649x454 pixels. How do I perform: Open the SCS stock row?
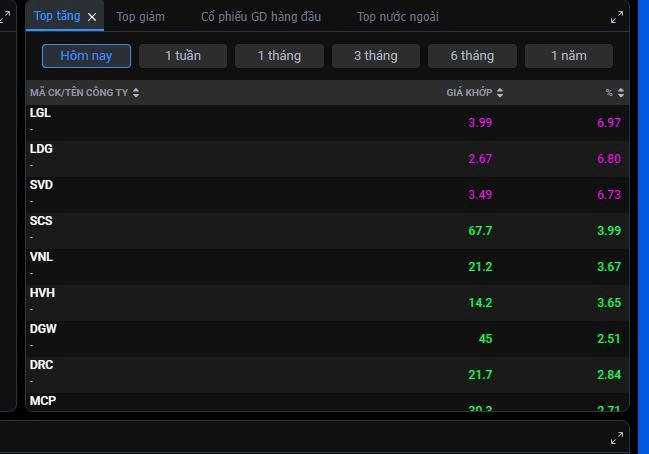pyautogui.click(x=327, y=231)
